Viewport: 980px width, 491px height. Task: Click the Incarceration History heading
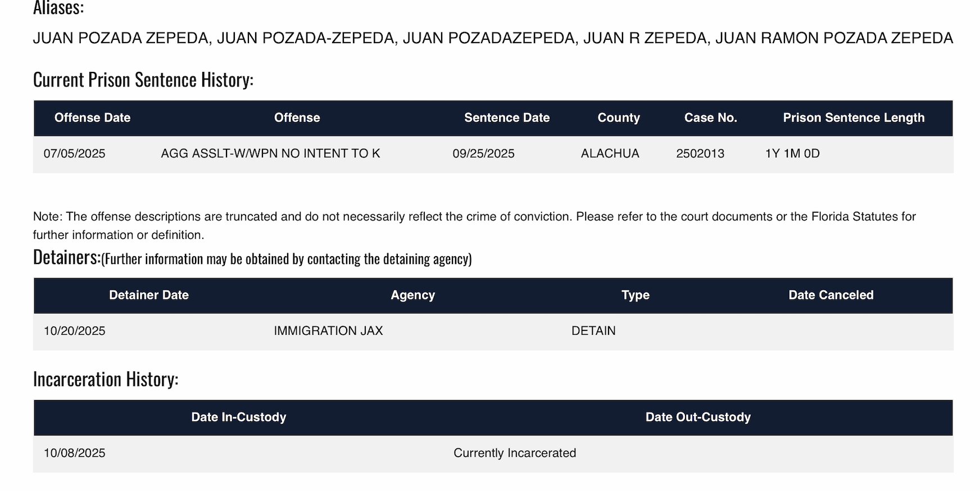(105, 379)
